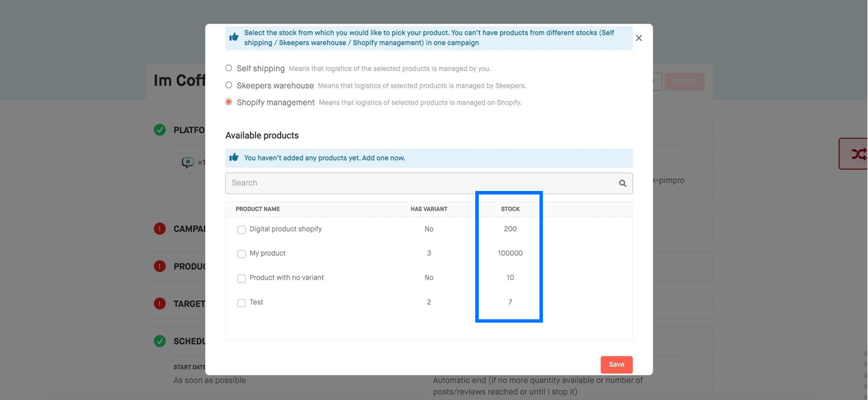
Task: Click the green check icon beside Platform section
Action: point(160,130)
